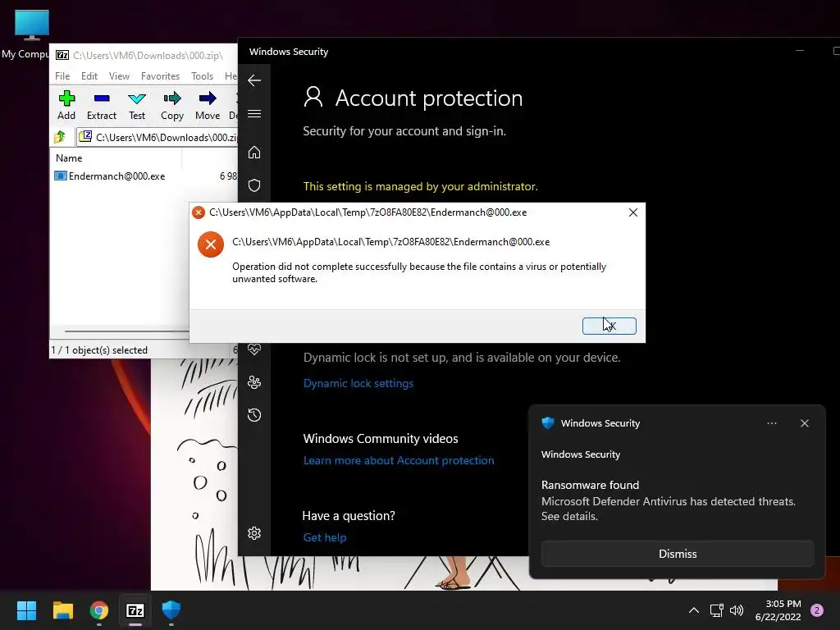Switch to 7-Zip taskbar button
This screenshot has width=840, height=630.
click(135, 610)
